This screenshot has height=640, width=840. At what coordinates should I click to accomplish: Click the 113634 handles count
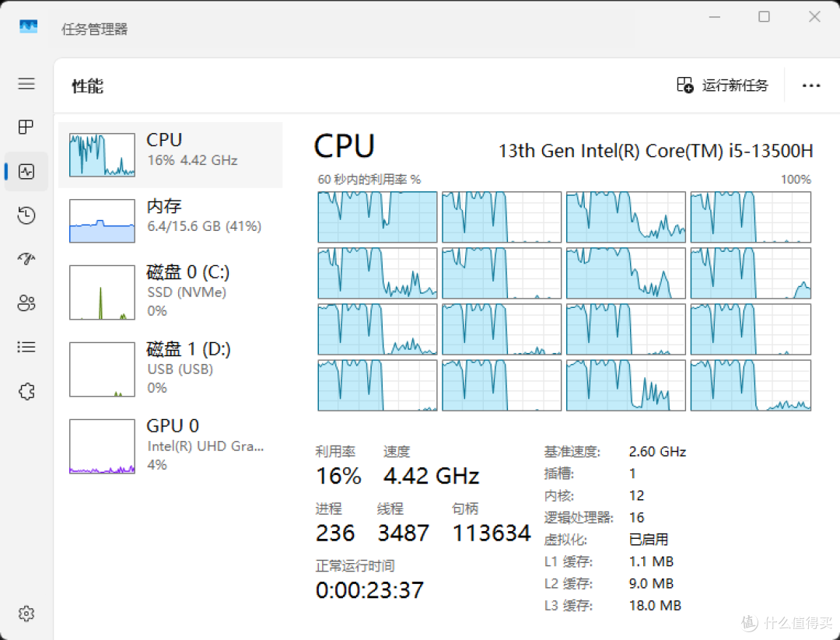coord(492,533)
